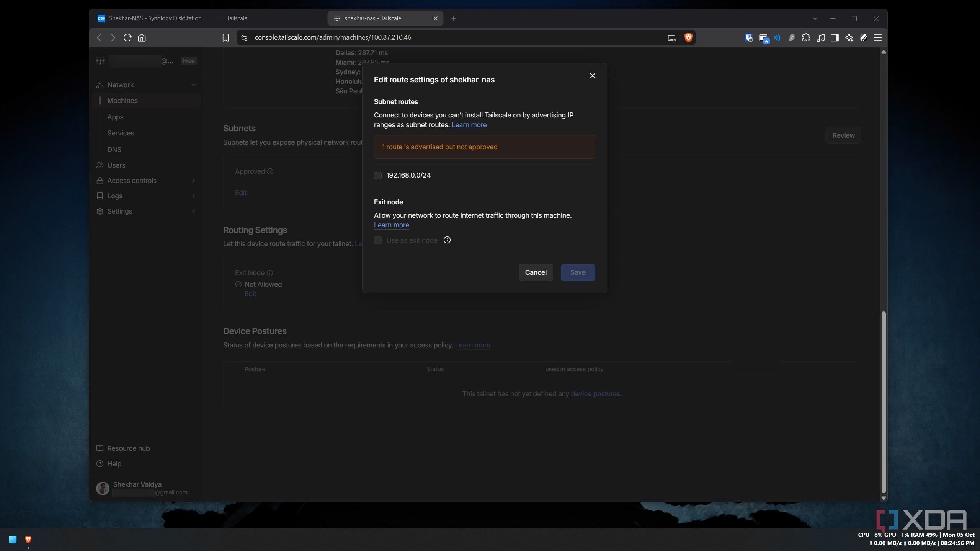Toggle the Use as exit node checkbox
Image resolution: width=980 pixels, height=551 pixels.
[x=378, y=240]
